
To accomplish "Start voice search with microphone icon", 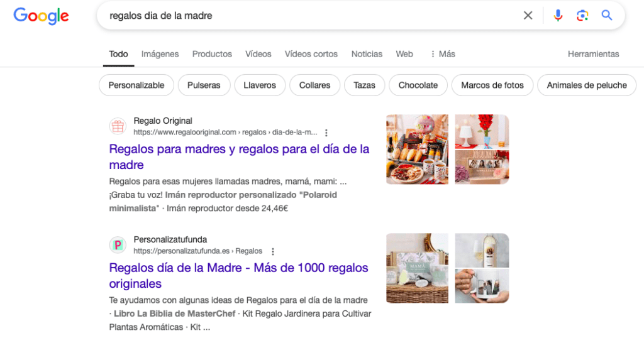I will 558,16.
